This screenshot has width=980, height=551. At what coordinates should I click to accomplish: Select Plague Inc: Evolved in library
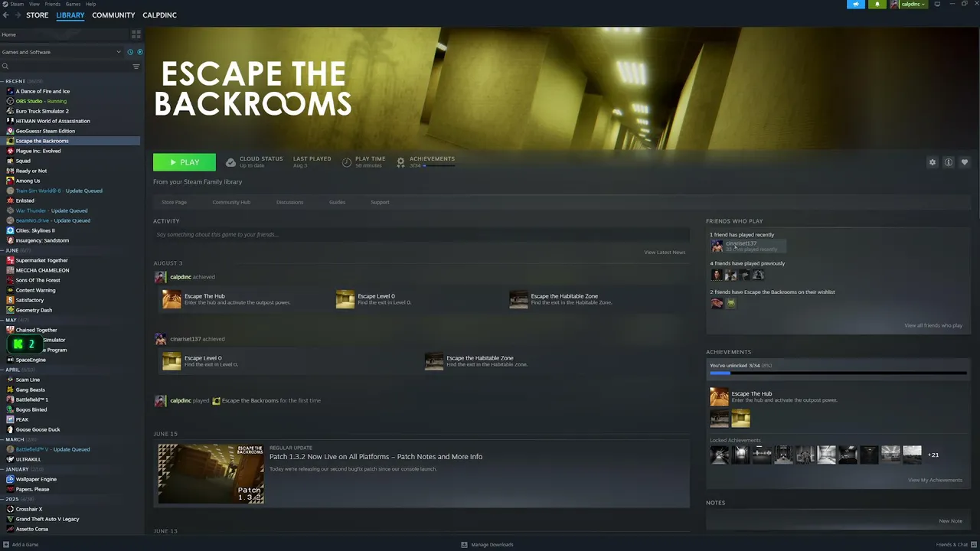click(38, 151)
